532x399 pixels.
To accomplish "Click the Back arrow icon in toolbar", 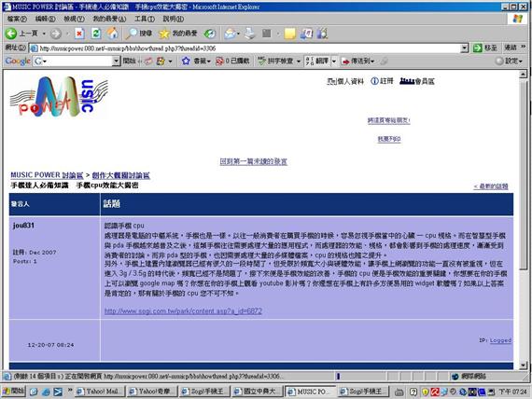I will click(x=11, y=34).
